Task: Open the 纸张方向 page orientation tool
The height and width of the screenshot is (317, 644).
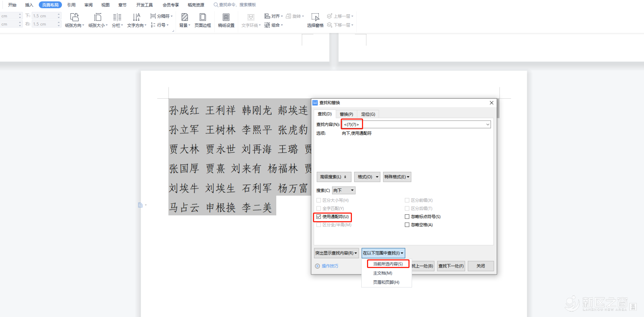Action: point(75,20)
